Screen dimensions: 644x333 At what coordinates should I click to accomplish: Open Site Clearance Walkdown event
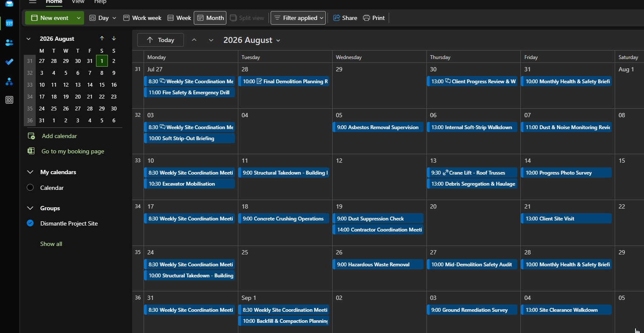pyautogui.click(x=567, y=310)
